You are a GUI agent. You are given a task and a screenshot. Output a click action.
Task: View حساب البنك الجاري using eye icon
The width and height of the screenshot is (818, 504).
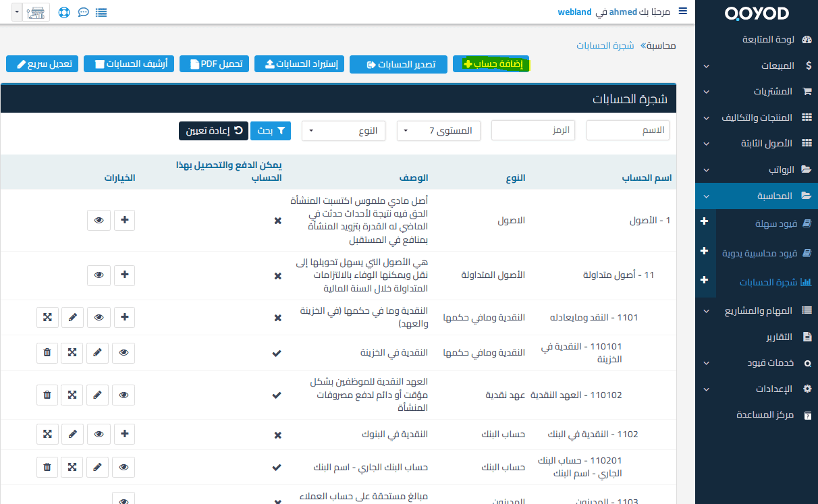click(124, 467)
